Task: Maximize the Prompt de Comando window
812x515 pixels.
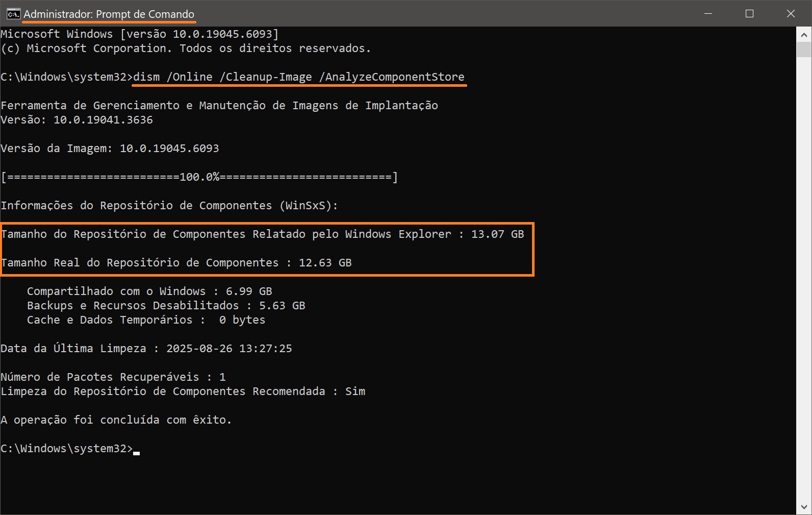Action: click(x=749, y=14)
